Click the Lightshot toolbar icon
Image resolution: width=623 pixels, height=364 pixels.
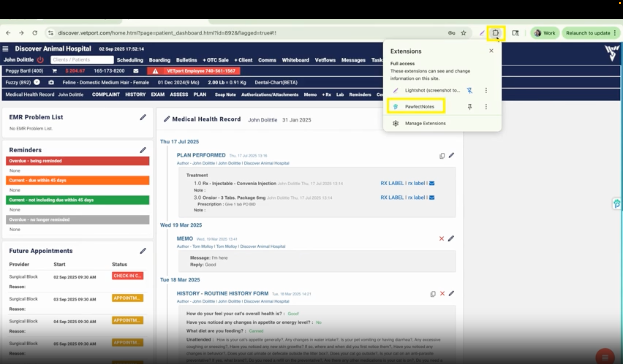click(482, 33)
